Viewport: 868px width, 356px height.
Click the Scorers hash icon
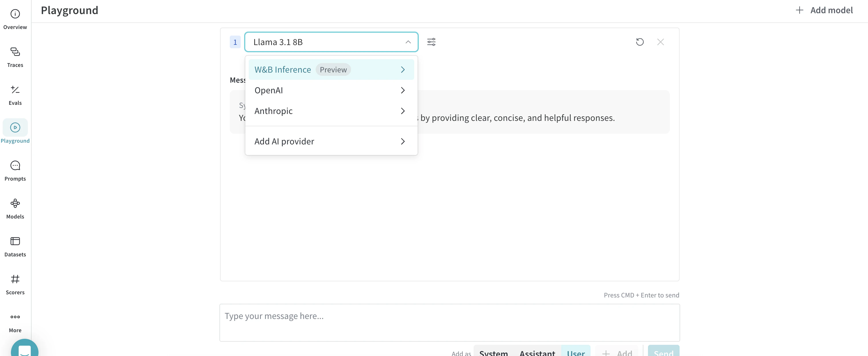[x=15, y=279]
